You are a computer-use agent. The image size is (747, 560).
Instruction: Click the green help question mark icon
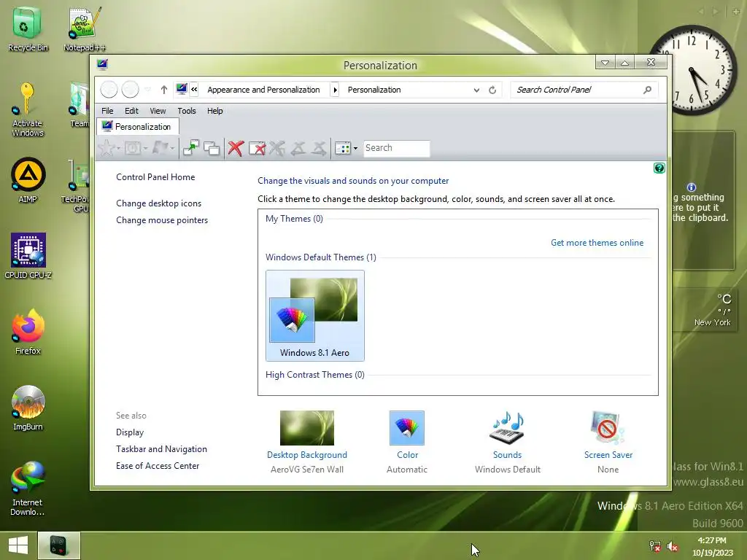click(x=659, y=168)
